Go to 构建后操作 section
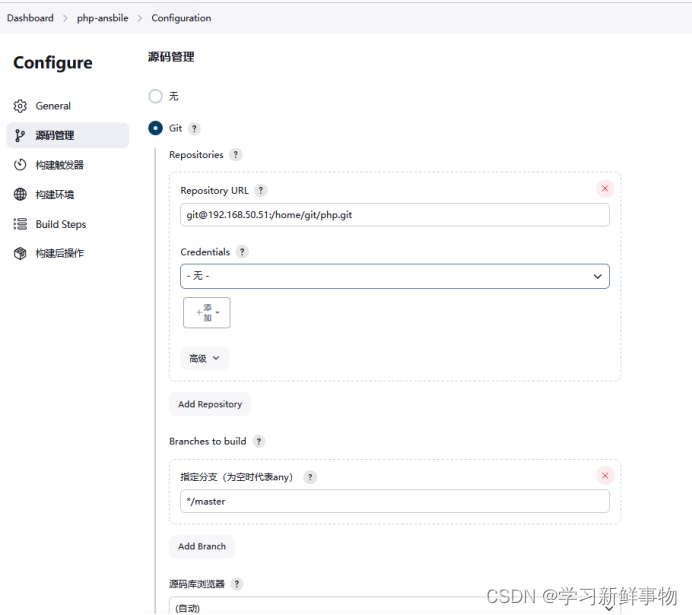 coord(68,253)
